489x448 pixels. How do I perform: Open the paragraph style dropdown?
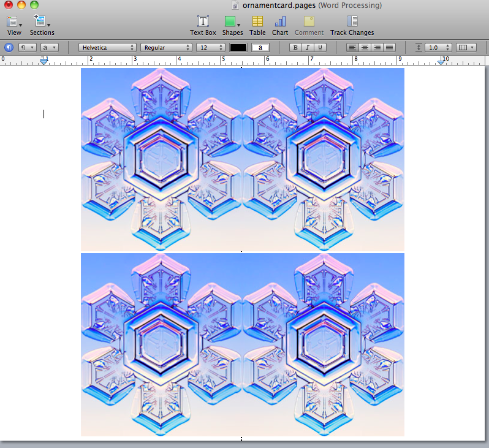(28, 47)
